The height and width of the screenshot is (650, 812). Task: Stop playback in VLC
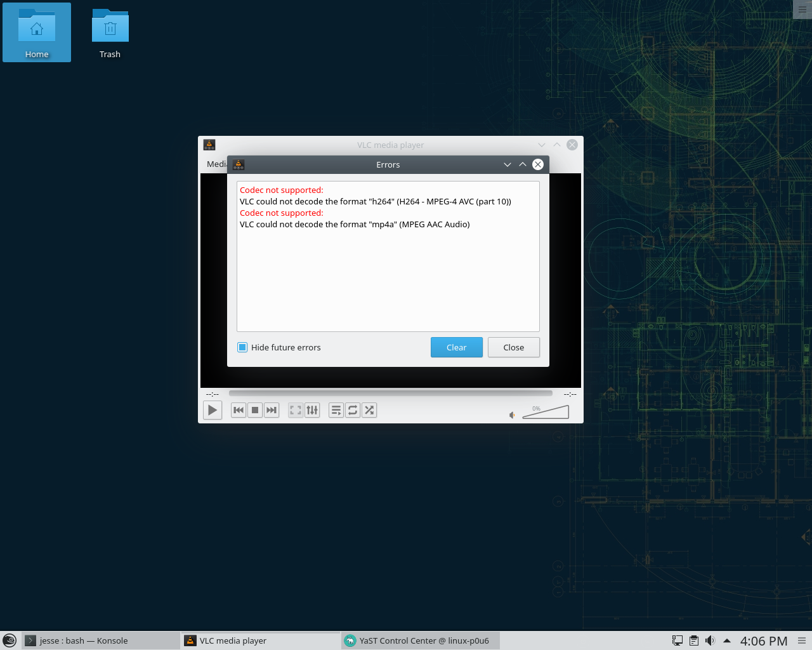tap(255, 410)
